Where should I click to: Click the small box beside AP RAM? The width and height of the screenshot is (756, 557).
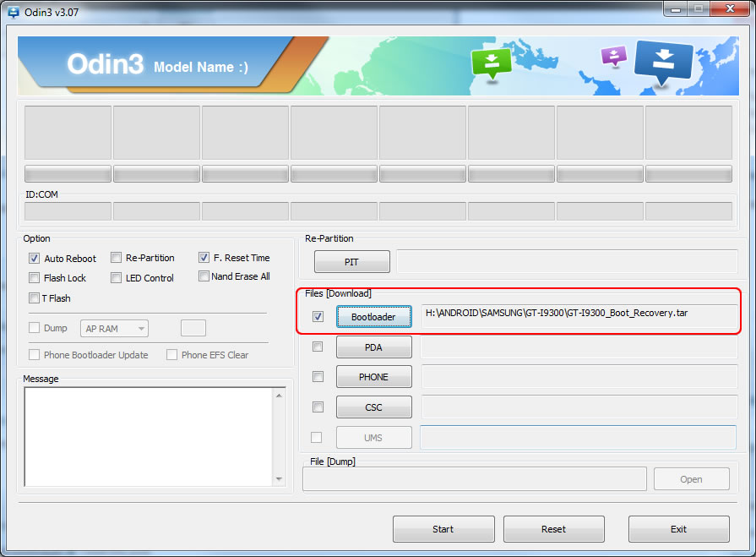(x=193, y=328)
